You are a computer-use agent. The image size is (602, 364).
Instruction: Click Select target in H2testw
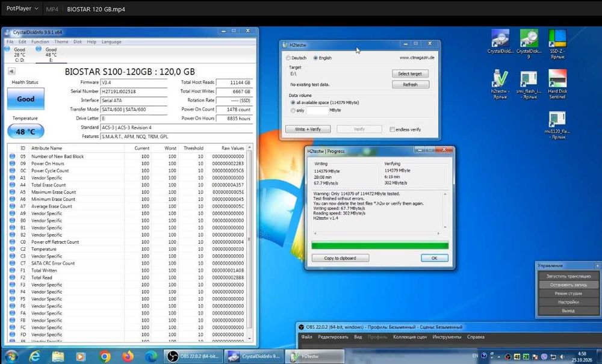tap(410, 73)
